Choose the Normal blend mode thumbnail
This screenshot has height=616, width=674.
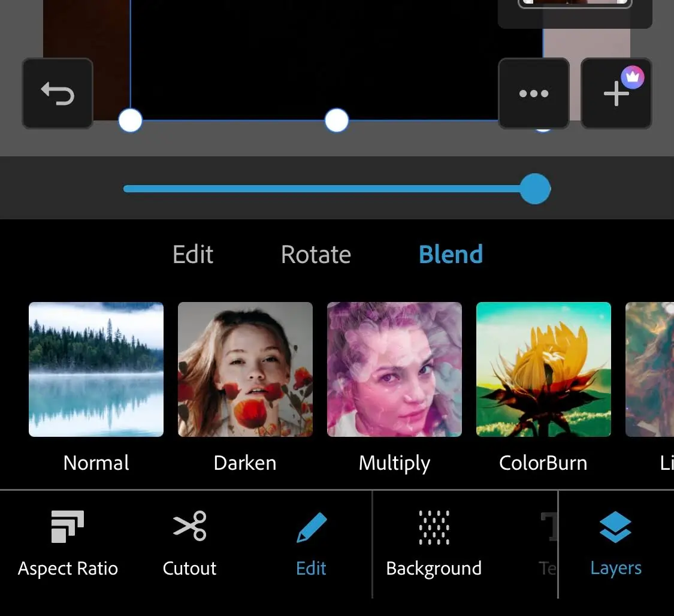pyautogui.click(x=96, y=369)
